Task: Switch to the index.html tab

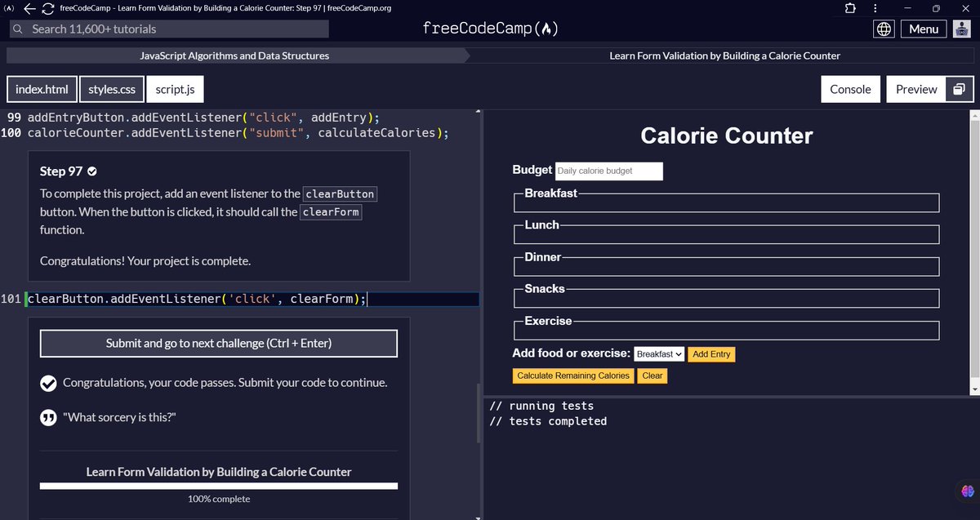Action: pyautogui.click(x=42, y=89)
